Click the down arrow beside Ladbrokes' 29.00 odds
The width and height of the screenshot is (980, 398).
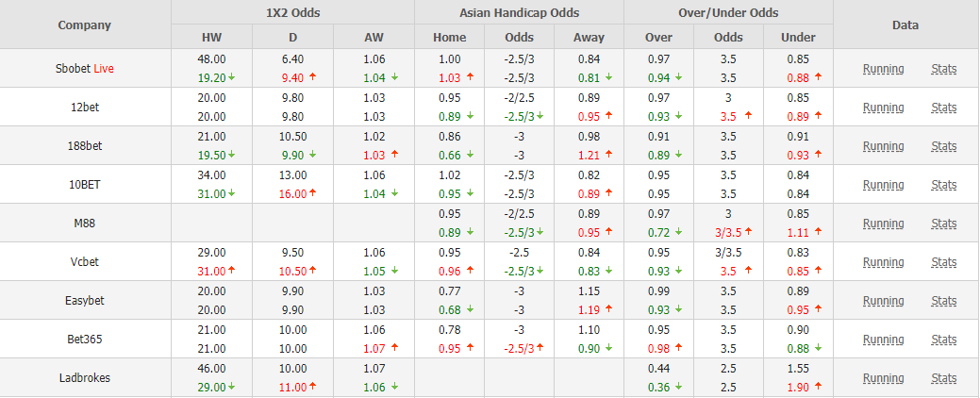click(232, 387)
